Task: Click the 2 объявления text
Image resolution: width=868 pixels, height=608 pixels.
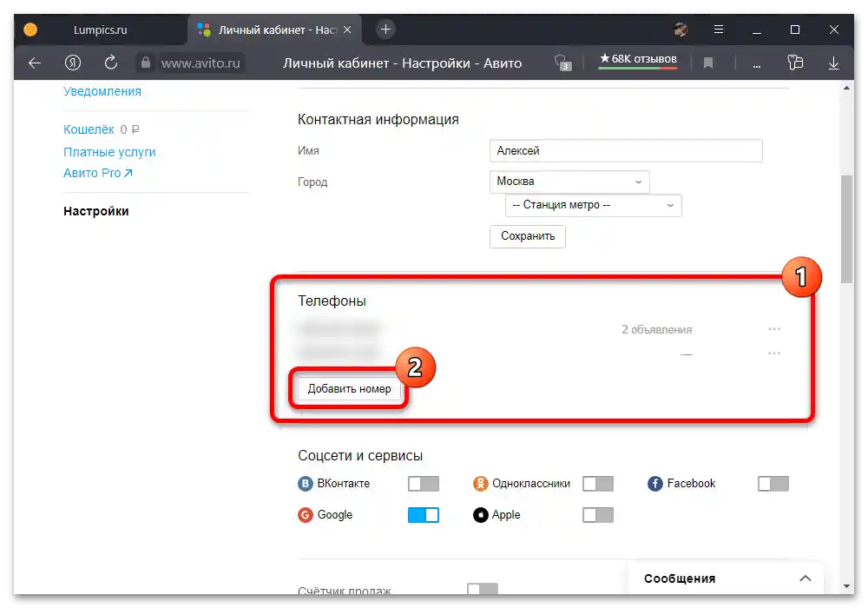Action: coord(656,329)
